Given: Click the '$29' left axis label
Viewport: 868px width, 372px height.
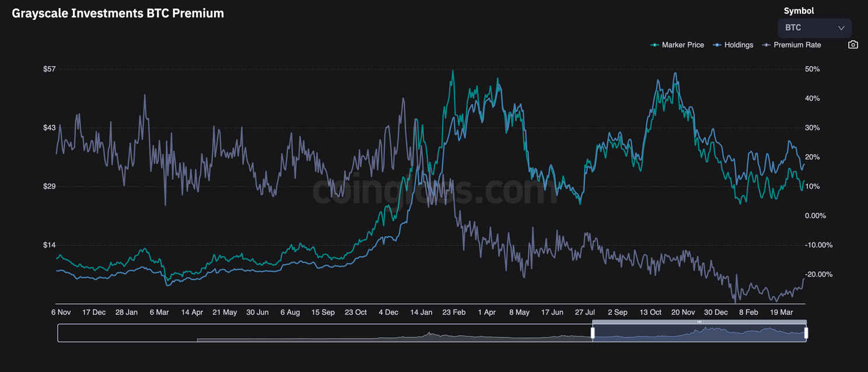Looking at the screenshot, I should coord(49,186).
